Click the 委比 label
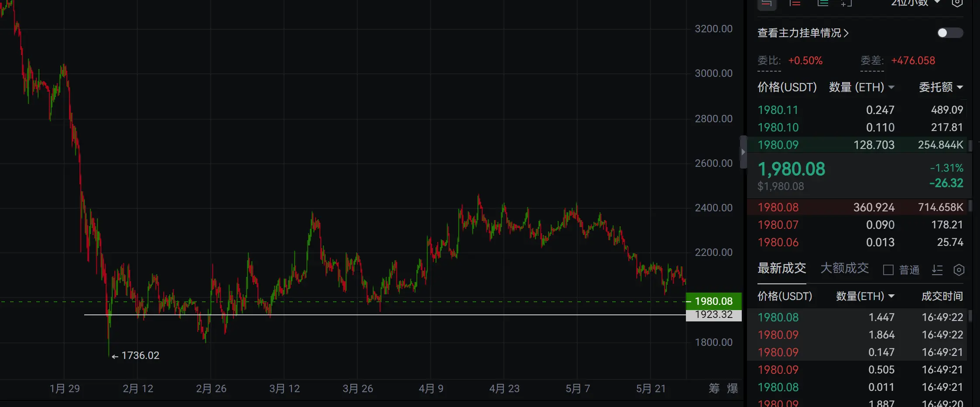Image resolution: width=980 pixels, height=407 pixels. point(769,61)
